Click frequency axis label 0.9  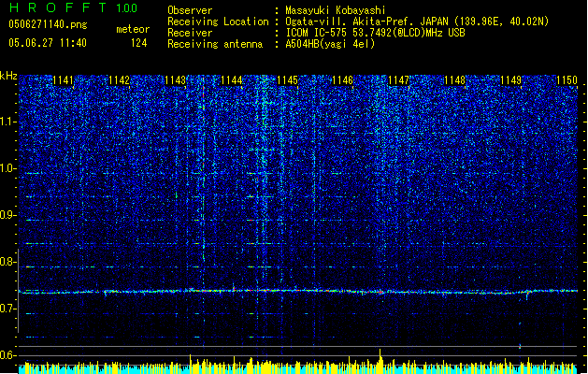click(8, 215)
